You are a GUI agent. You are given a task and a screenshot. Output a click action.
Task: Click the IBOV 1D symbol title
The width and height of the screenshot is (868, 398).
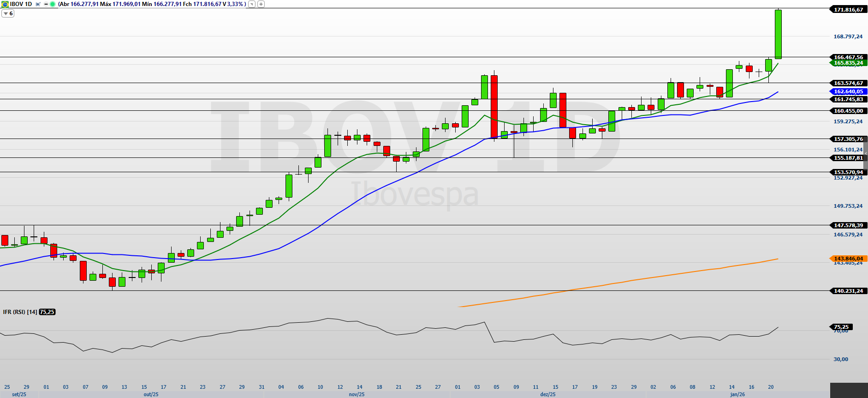(x=21, y=4)
